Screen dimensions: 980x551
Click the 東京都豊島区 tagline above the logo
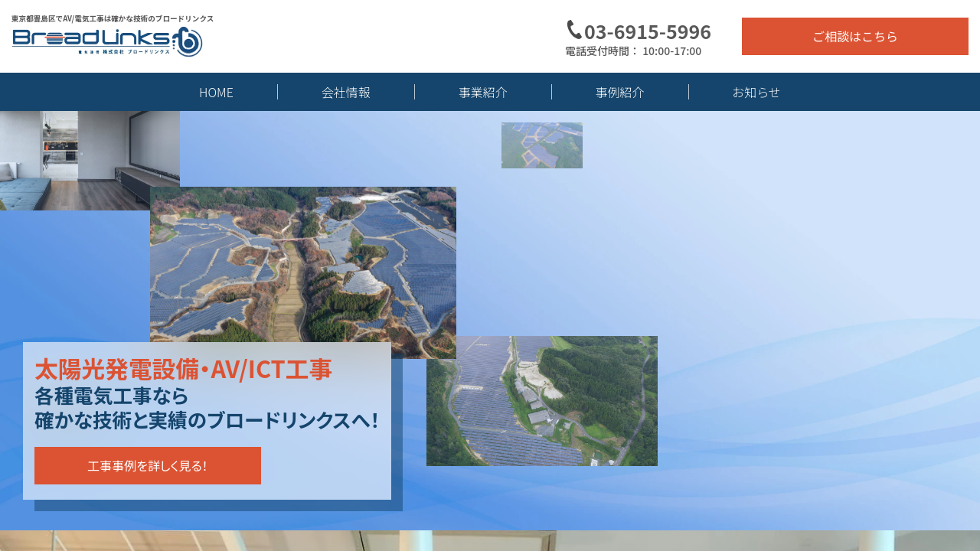point(113,18)
